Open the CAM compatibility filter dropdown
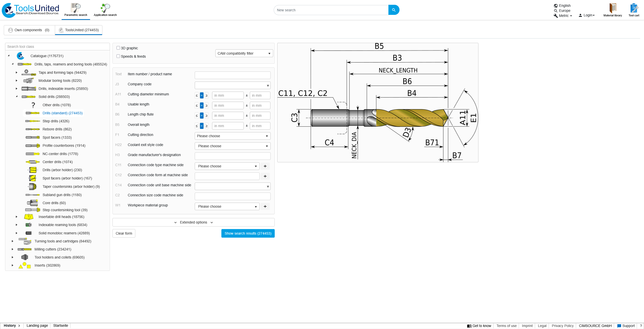Screen dimensions: 644x329 tap(244, 53)
